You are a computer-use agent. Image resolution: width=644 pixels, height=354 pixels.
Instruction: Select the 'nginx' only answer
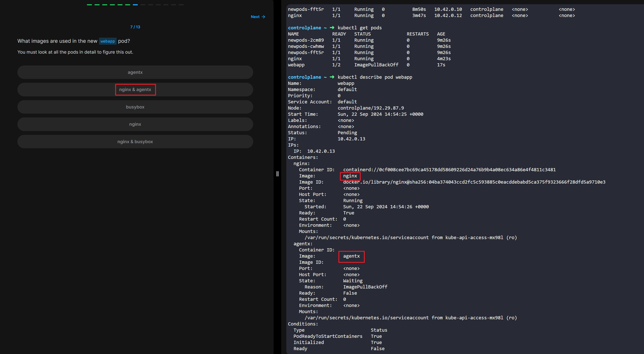click(135, 124)
